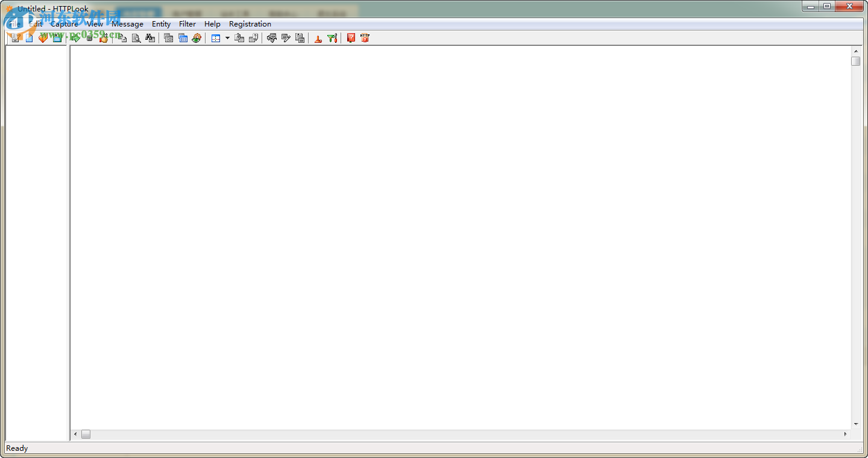Open help with the red question book icon

351,38
